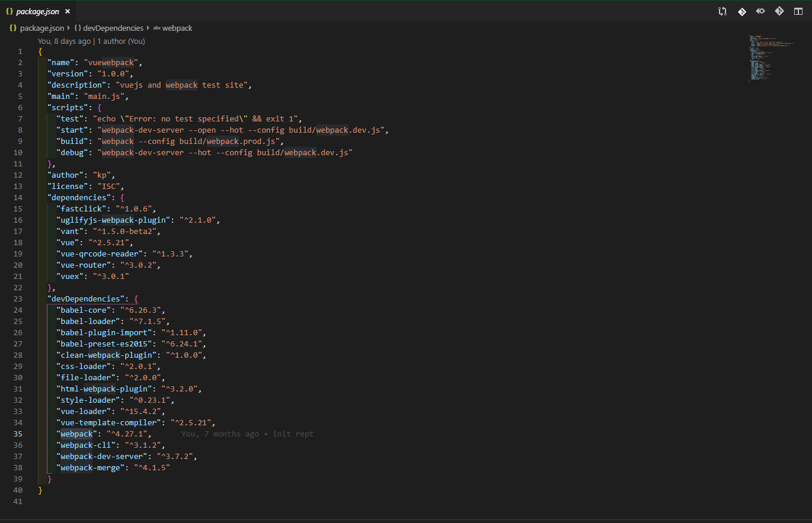This screenshot has width=812, height=523.
Task: Click the white Git diamond icon beside compare arrows
Action: point(741,11)
